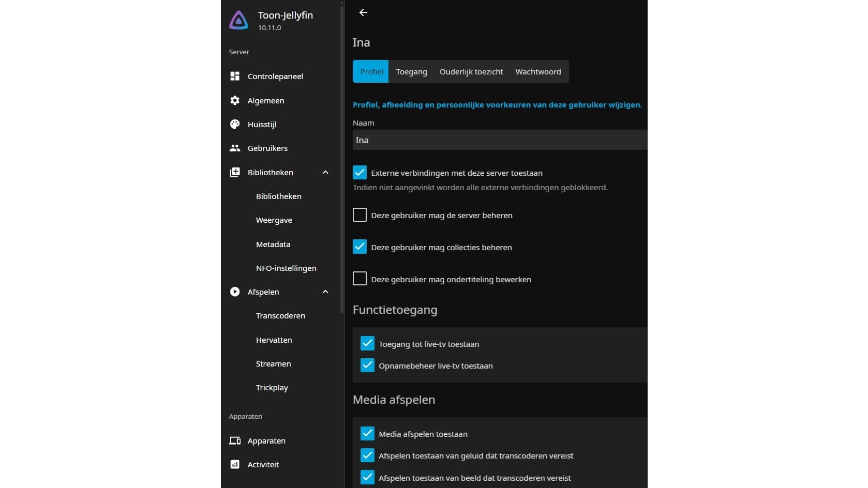This screenshot has width=868, height=488.
Task: Switch to the Toegang tab
Action: coord(411,72)
